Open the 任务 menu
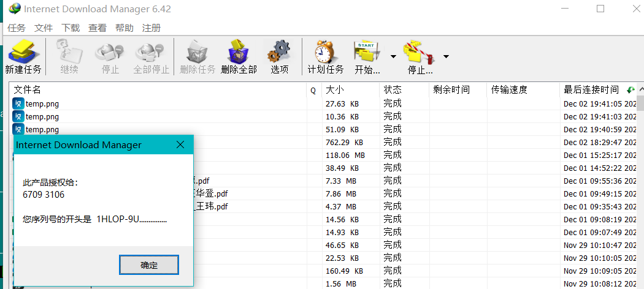Viewport: 644px width, 289px height. click(17, 28)
